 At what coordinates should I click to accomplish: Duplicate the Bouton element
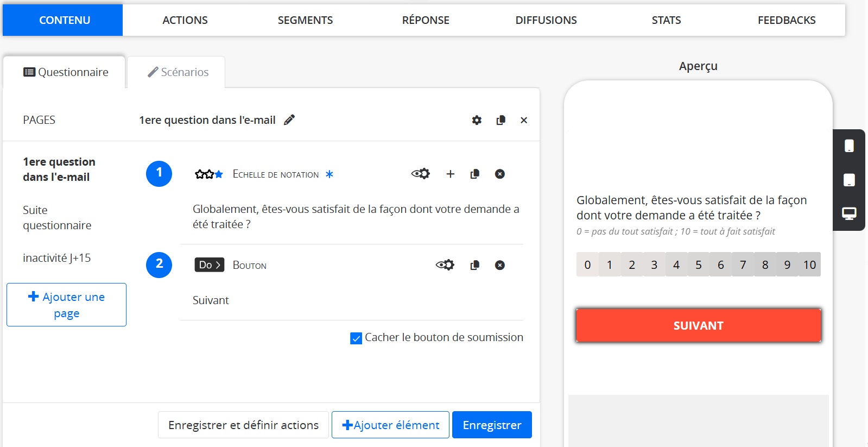[474, 265]
